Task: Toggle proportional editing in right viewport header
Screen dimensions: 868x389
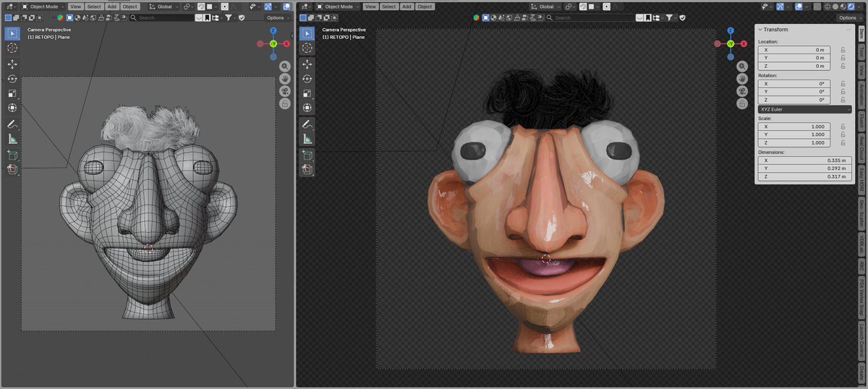Action: click(x=606, y=7)
